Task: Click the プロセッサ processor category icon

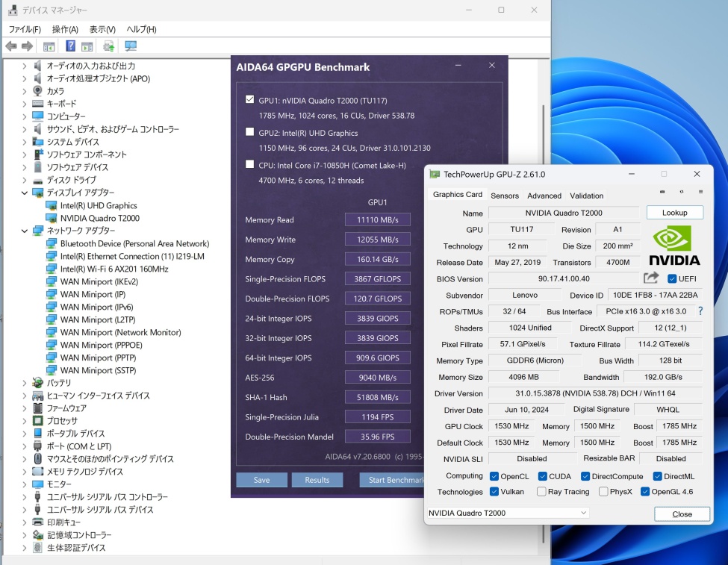Action: tap(37, 421)
